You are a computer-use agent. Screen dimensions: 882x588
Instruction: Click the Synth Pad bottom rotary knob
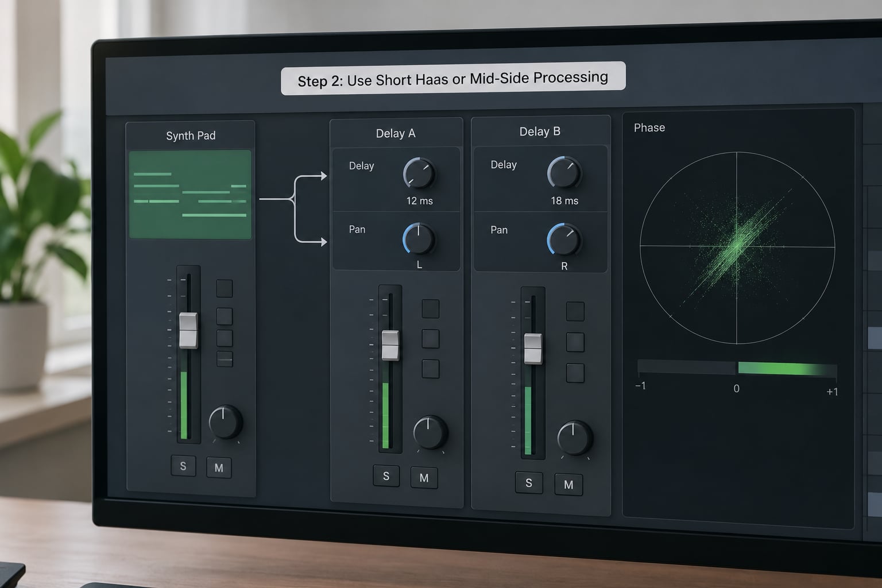point(226,422)
